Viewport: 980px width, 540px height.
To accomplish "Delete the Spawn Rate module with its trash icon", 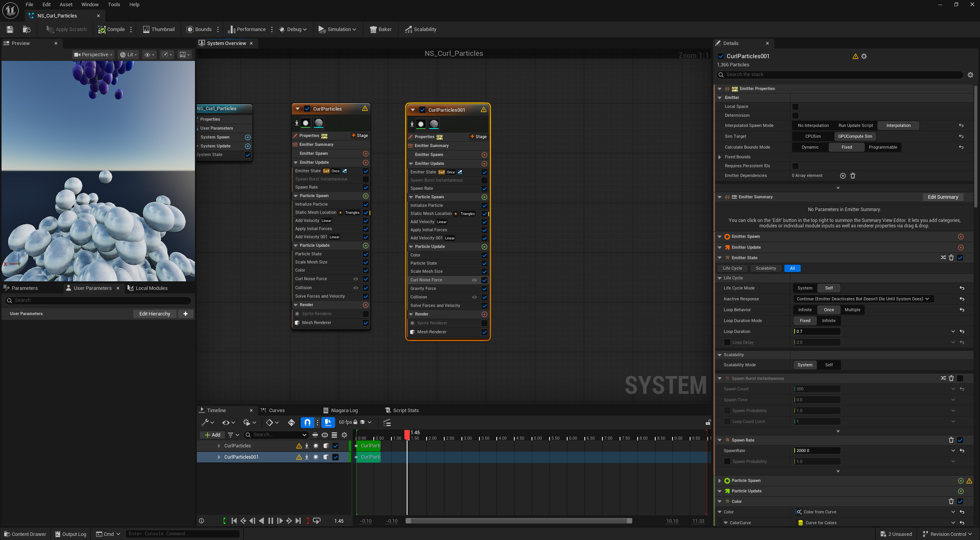I will [x=951, y=440].
